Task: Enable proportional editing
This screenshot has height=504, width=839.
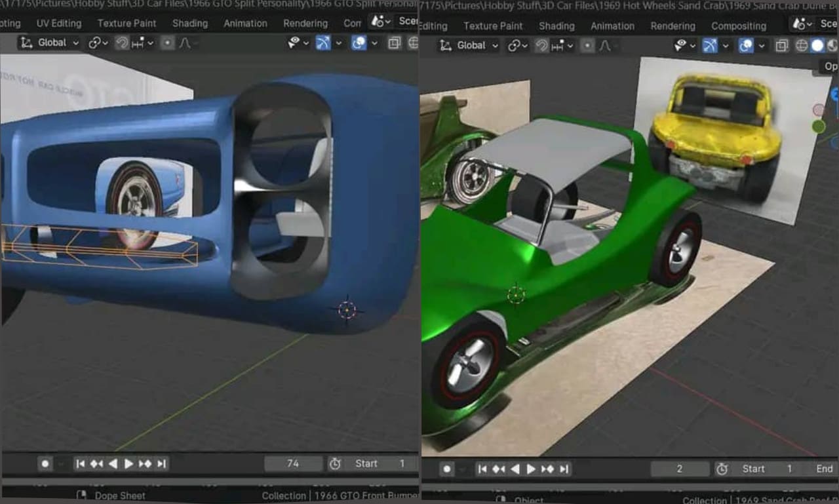Action: 168,43
